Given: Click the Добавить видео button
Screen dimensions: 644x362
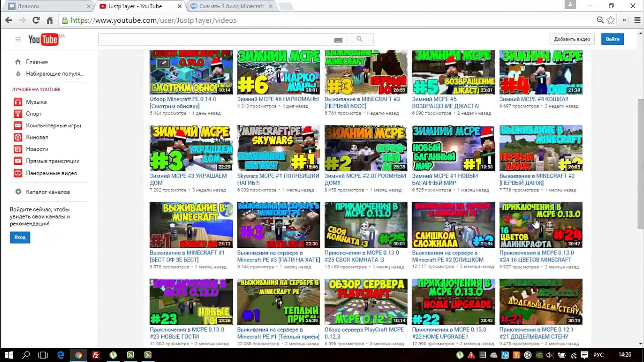Looking at the screenshot, I should pos(572,39).
